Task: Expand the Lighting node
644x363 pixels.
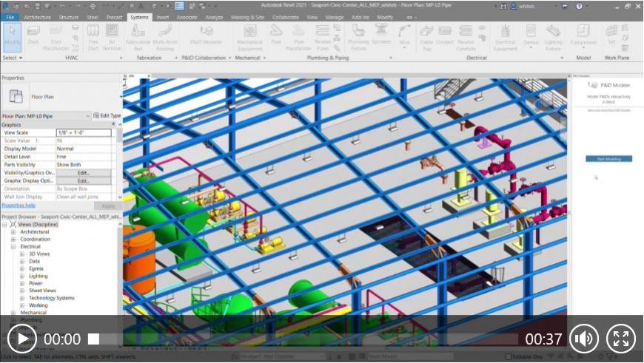Action: click(22, 277)
